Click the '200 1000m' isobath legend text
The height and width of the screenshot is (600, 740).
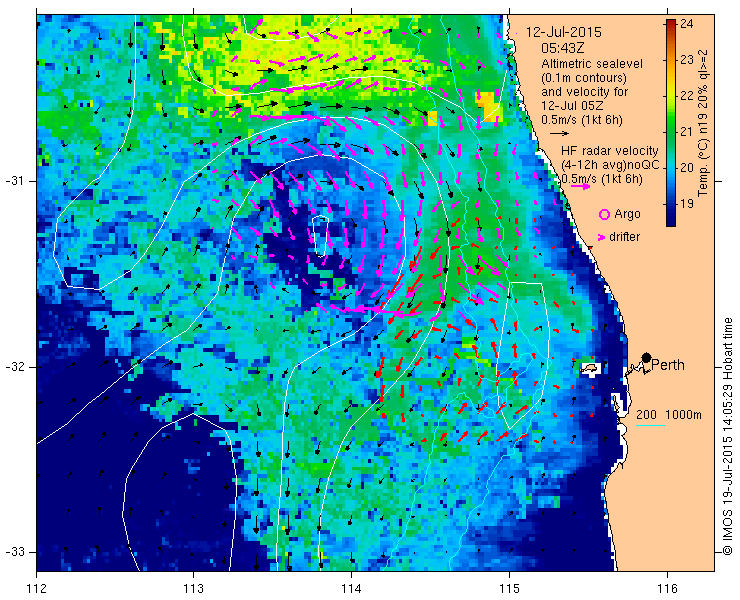tap(669, 415)
